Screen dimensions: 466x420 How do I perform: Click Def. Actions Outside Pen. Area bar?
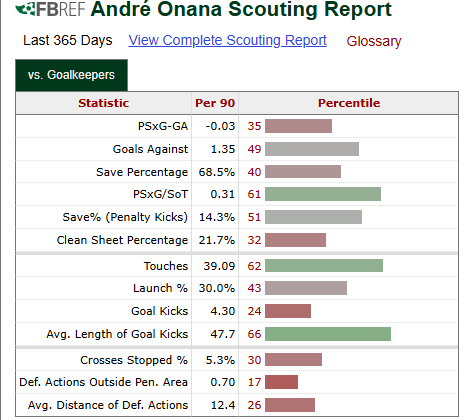tap(281, 382)
